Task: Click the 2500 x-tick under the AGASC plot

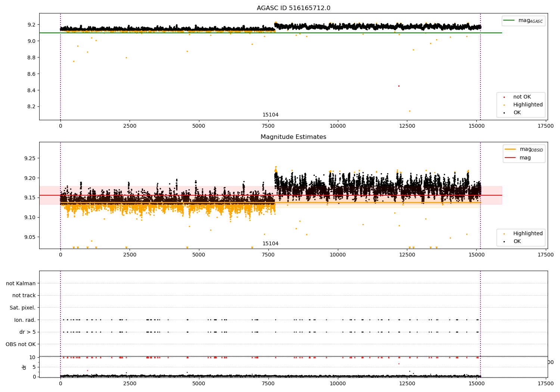Action: tap(130, 126)
